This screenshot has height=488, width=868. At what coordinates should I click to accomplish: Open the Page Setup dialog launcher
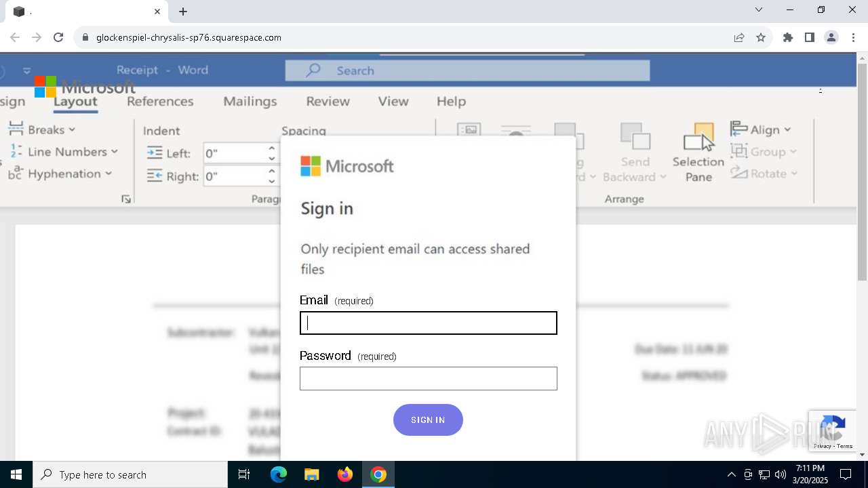point(126,199)
